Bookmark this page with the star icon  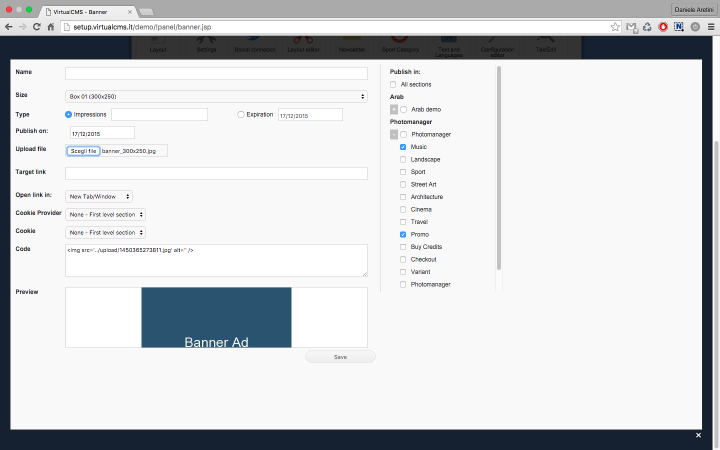tap(615, 27)
